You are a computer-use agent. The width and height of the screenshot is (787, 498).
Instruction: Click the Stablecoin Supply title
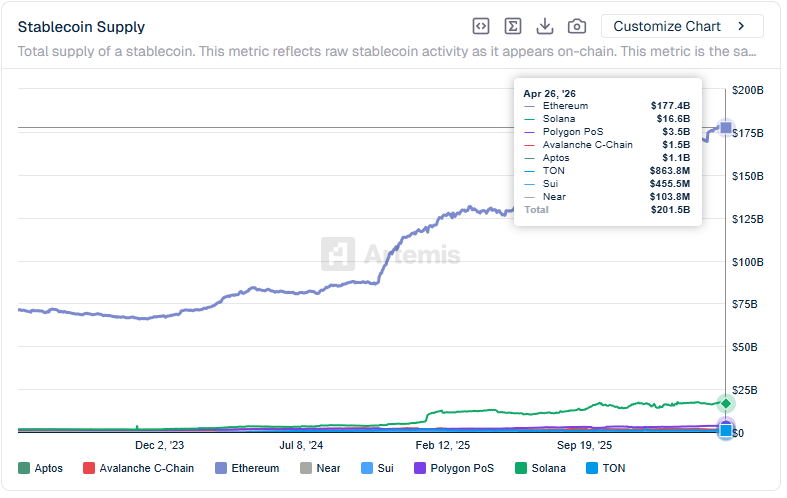[81, 27]
